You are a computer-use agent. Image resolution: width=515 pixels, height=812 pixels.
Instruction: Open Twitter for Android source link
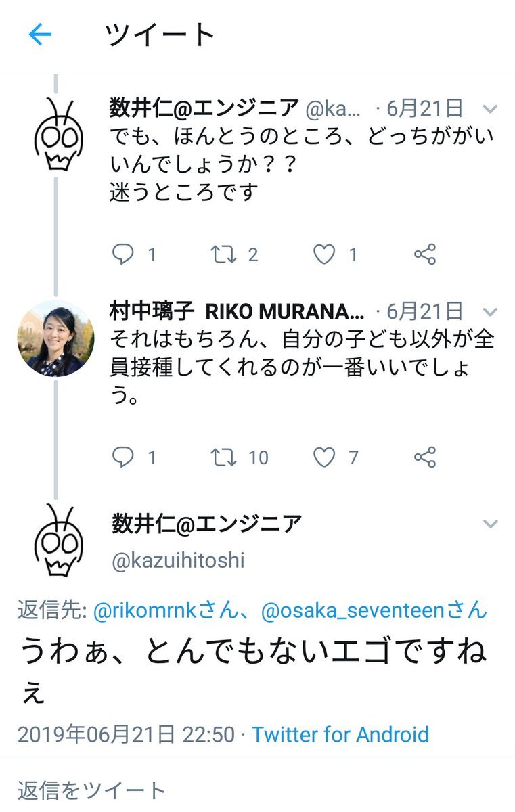(340, 734)
